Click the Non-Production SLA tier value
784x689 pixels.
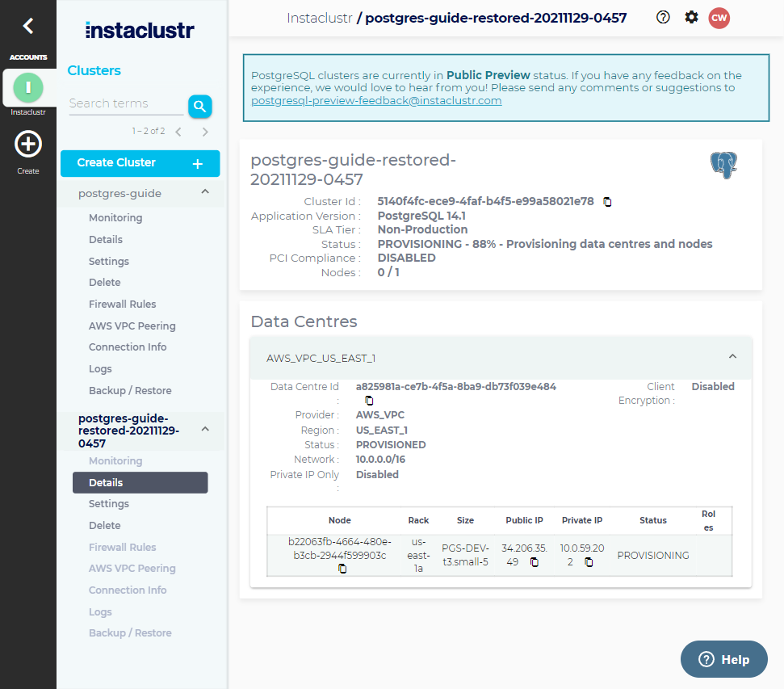422,229
